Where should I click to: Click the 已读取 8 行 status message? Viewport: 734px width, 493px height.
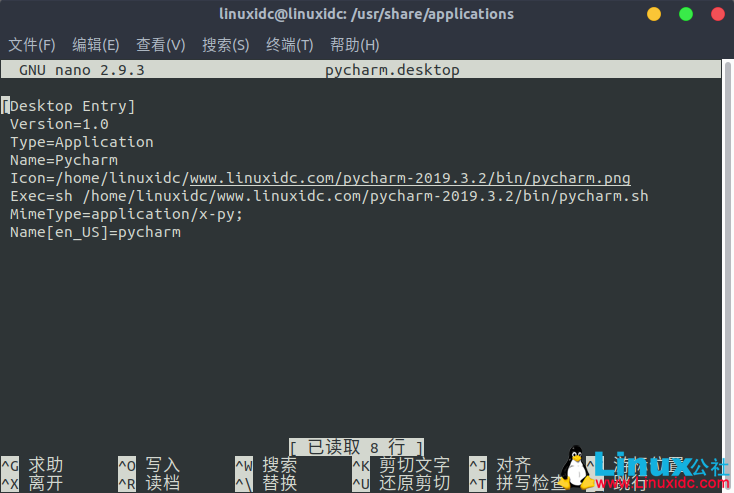click(x=357, y=447)
